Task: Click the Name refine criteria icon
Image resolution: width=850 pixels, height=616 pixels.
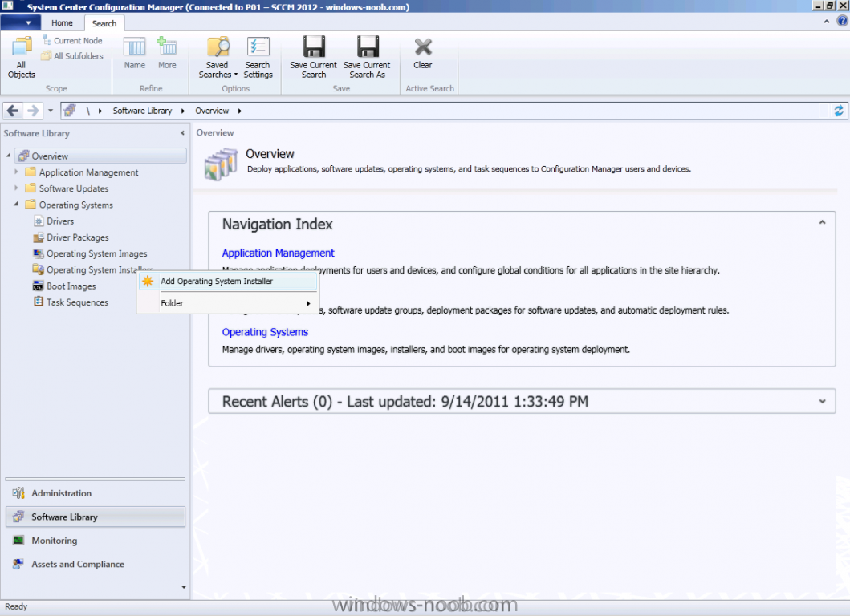Action: point(134,53)
